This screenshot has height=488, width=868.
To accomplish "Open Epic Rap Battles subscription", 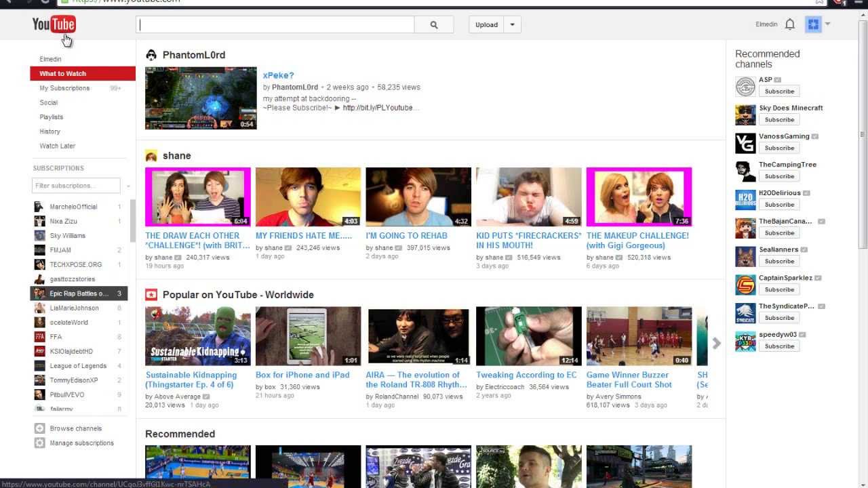I will coord(79,293).
